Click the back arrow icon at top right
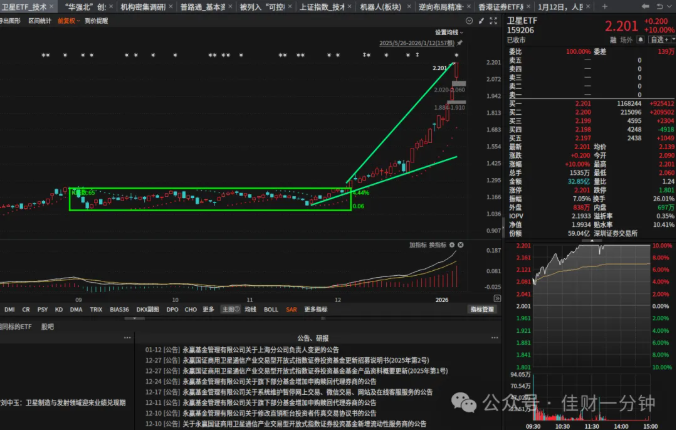Viewport: 676px width, 430px height. 645,6
